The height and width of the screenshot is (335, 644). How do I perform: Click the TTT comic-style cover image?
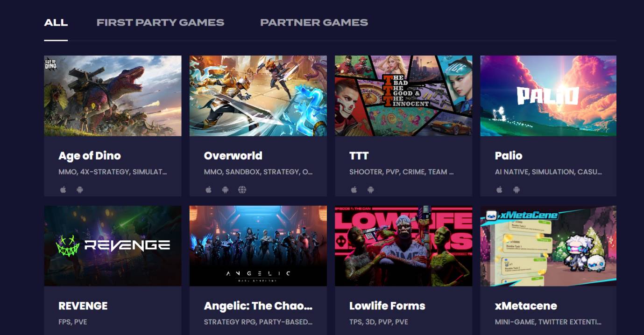[x=403, y=96]
